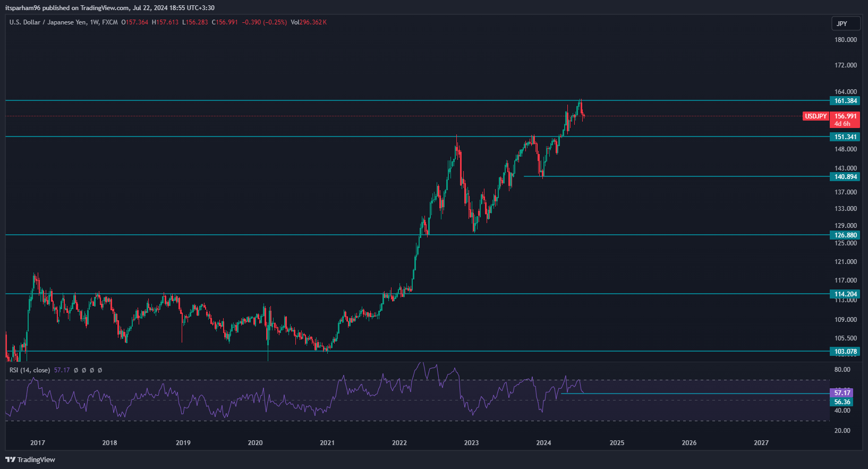This screenshot has height=469, width=868.
Task: Click the volume reading Vol296.362K
Action: pyautogui.click(x=309, y=22)
